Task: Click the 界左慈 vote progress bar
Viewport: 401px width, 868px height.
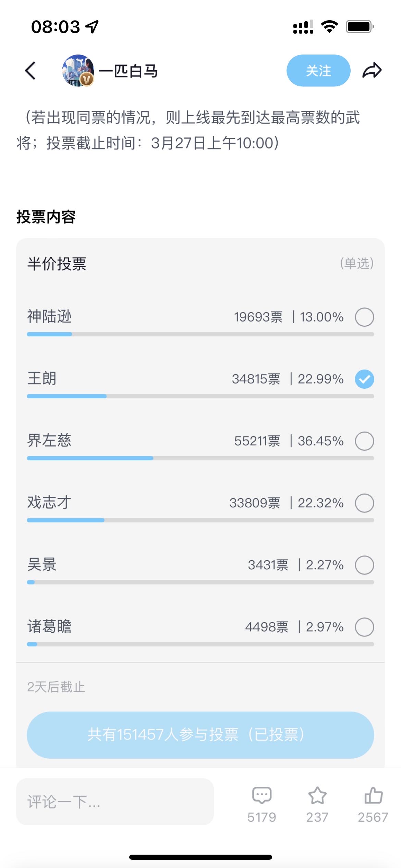Action: tap(200, 458)
